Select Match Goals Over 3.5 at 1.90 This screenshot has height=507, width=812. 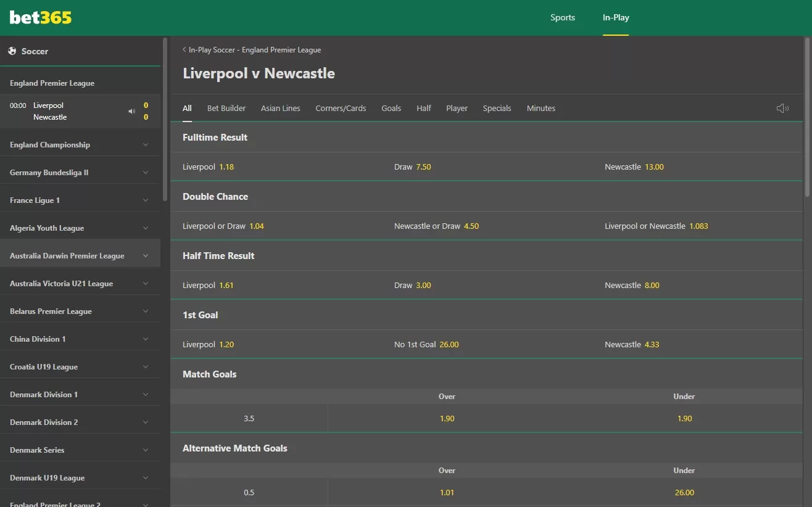tap(447, 419)
